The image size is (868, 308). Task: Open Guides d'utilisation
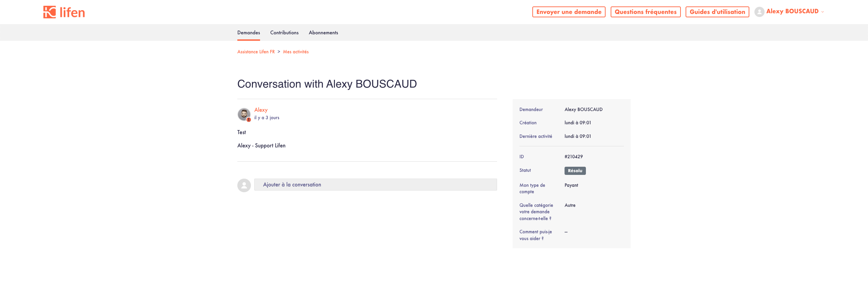click(717, 12)
